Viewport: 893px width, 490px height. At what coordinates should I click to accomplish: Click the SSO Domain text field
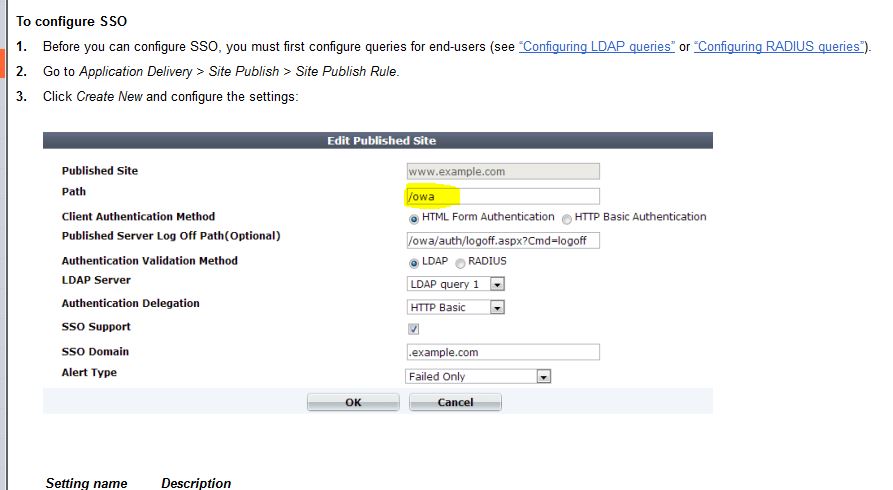(x=502, y=352)
